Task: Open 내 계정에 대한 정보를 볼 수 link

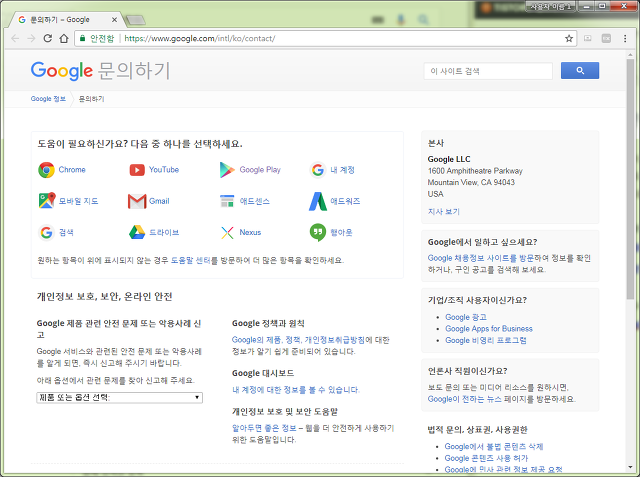Action: [296, 390]
